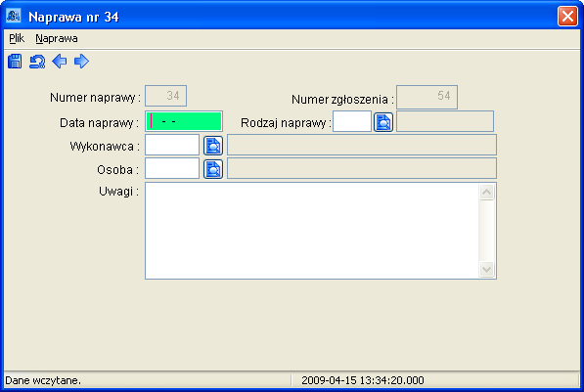The width and height of the screenshot is (584, 392).
Task: Click the Uwagi scrollbar down arrow
Action: click(x=486, y=269)
